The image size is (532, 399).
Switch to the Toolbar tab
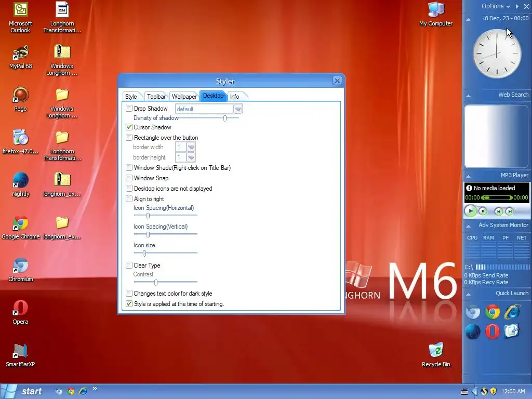coord(156,96)
